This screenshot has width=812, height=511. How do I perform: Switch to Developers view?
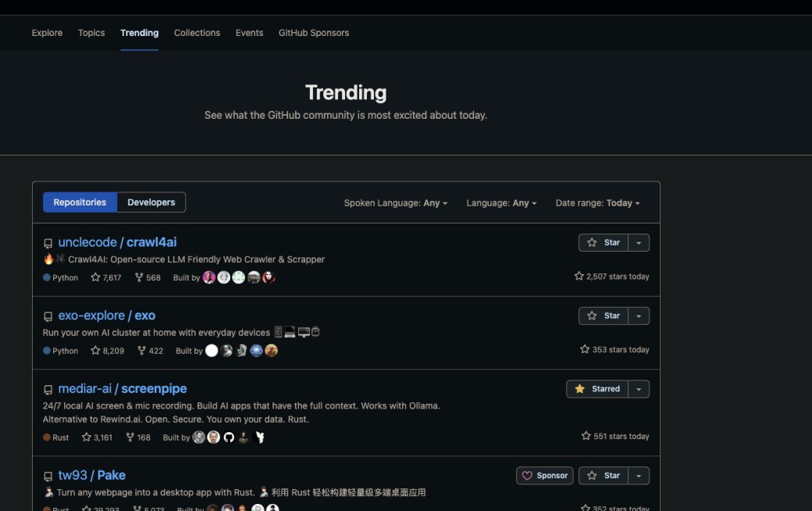point(151,202)
